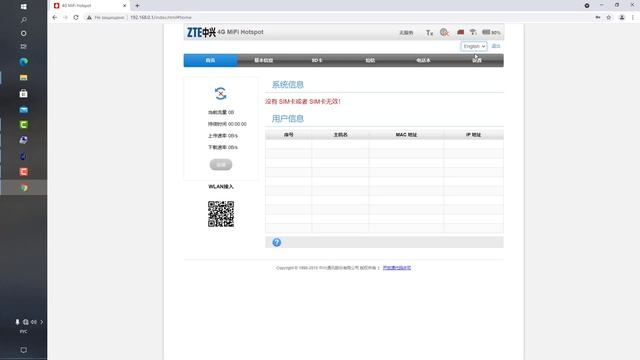Open the 短信 SMS tab
This screenshot has width=640, height=360.
pyautogui.click(x=370, y=60)
